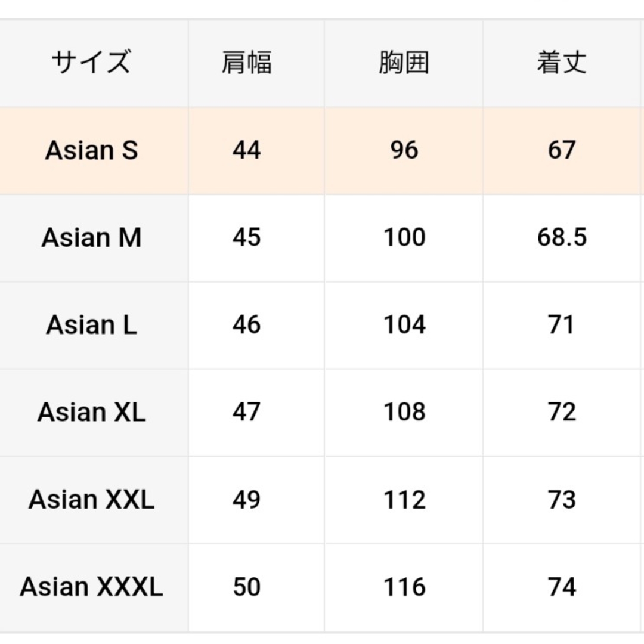Click length value 72 for Asian XL
This screenshot has width=644, height=644.
coord(562,412)
